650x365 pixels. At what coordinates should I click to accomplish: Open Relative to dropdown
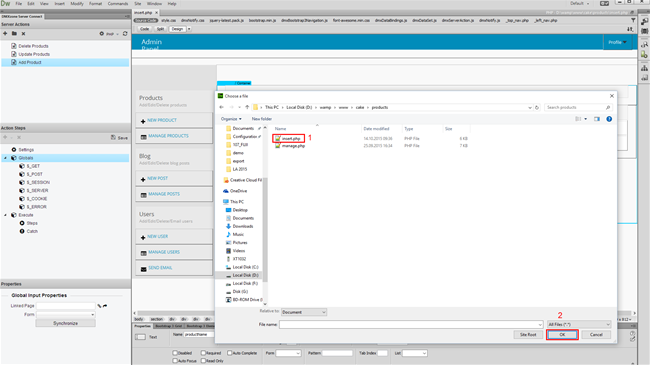(304, 312)
